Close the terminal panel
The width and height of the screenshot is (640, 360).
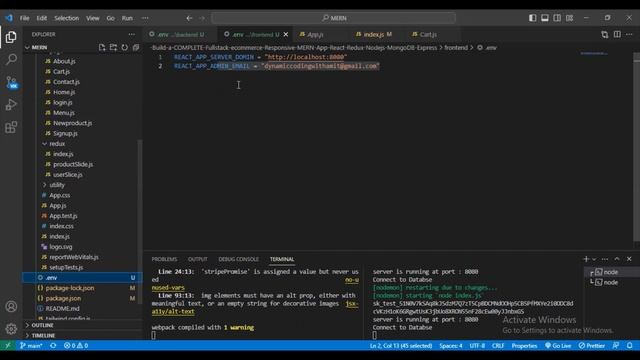[x=629, y=259]
